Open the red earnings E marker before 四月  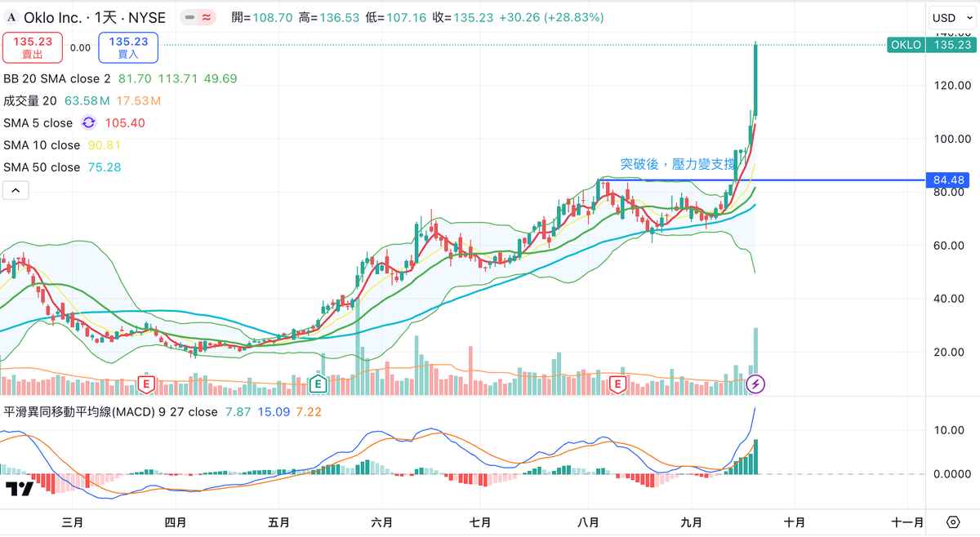click(x=147, y=384)
